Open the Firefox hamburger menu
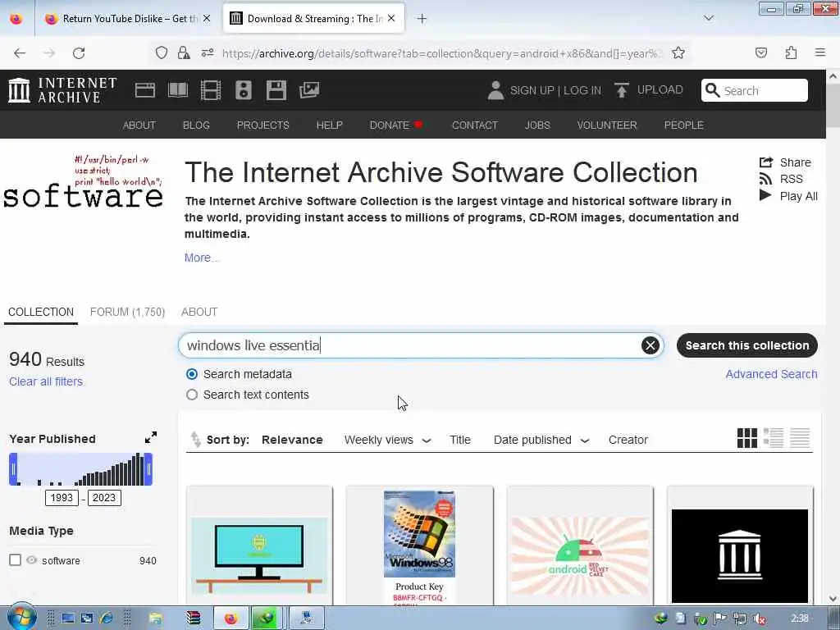Screen dimensions: 840x630 point(820,52)
